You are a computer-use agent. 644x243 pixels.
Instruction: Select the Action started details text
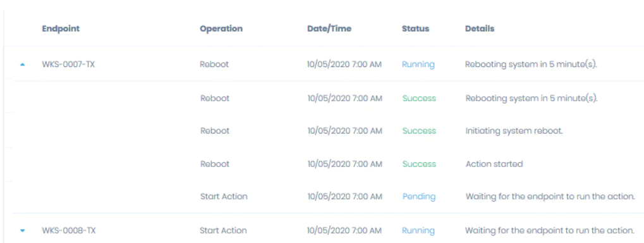[x=494, y=164]
